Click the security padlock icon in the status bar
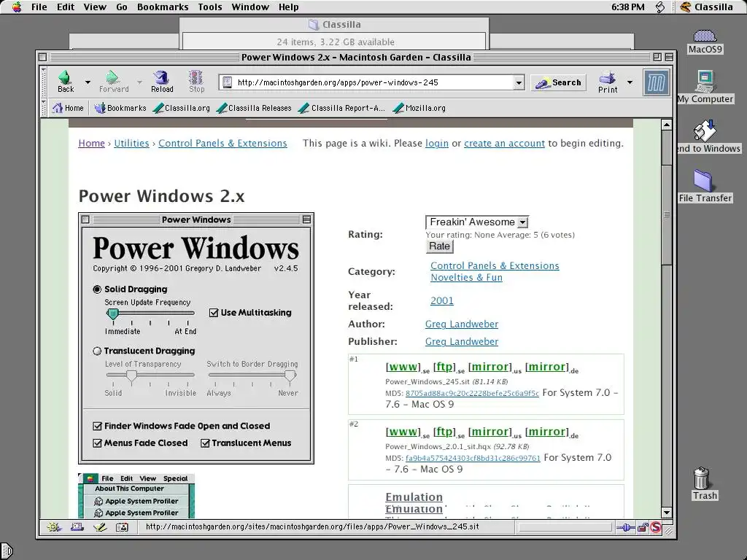The height and width of the screenshot is (560, 747). 643,527
